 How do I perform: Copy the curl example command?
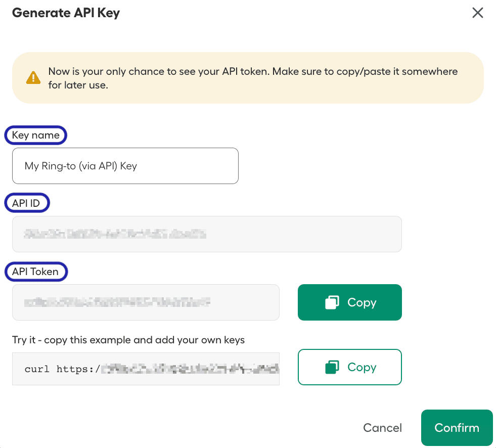click(x=350, y=367)
